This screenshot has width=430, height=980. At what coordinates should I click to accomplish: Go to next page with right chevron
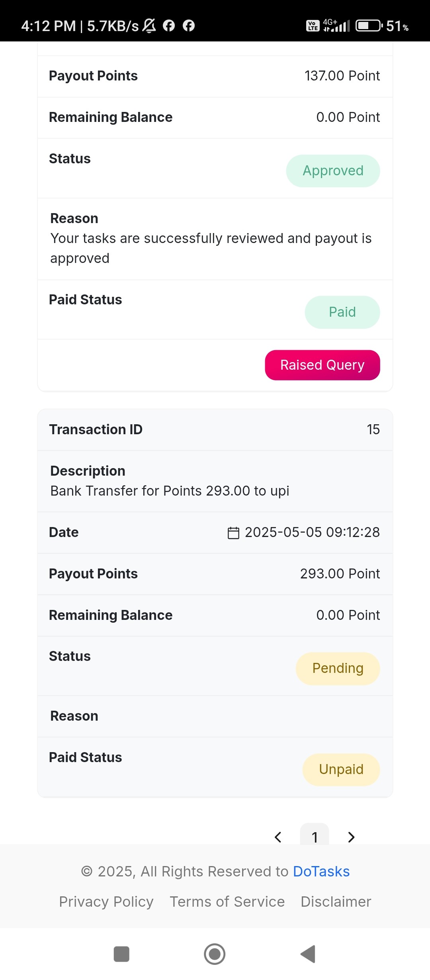[351, 837]
